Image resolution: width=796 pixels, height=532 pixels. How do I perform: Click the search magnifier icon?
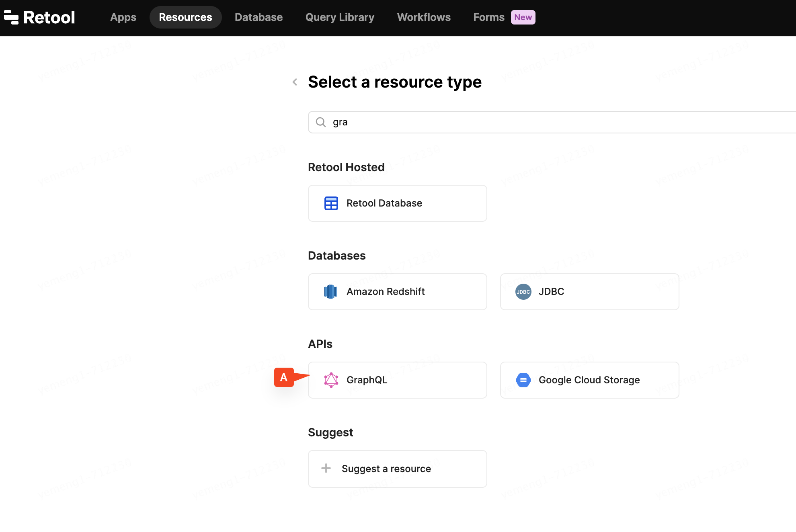(320, 122)
